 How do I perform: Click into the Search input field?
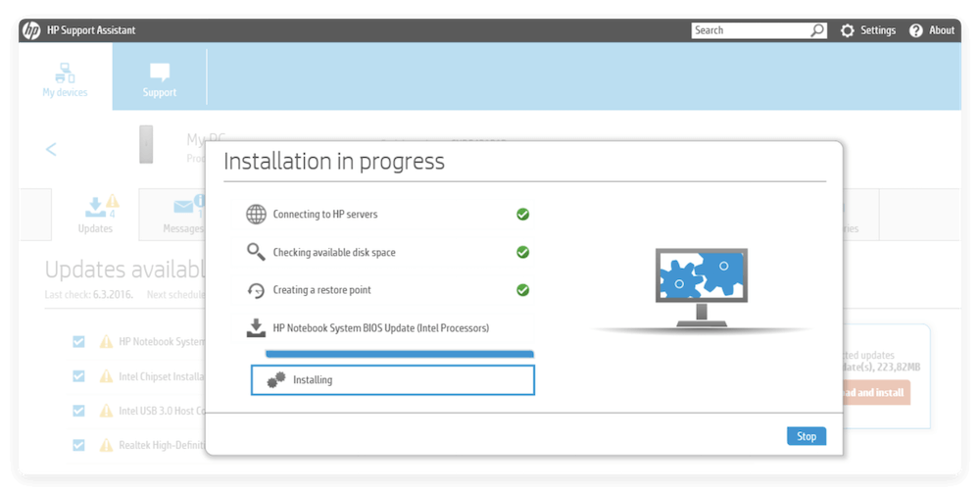click(x=750, y=30)
